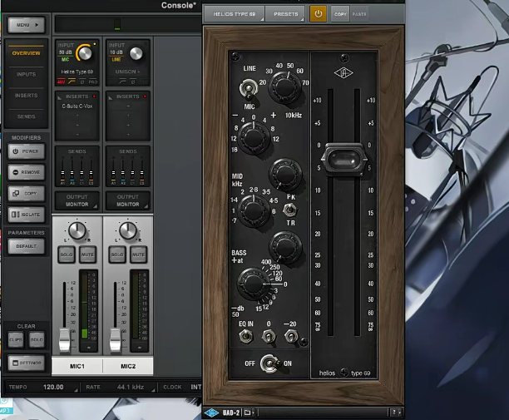Click the DEFAULT parameters button
Image resolution: width=509 pixels, height=420 pixels.
pos(27,246)
